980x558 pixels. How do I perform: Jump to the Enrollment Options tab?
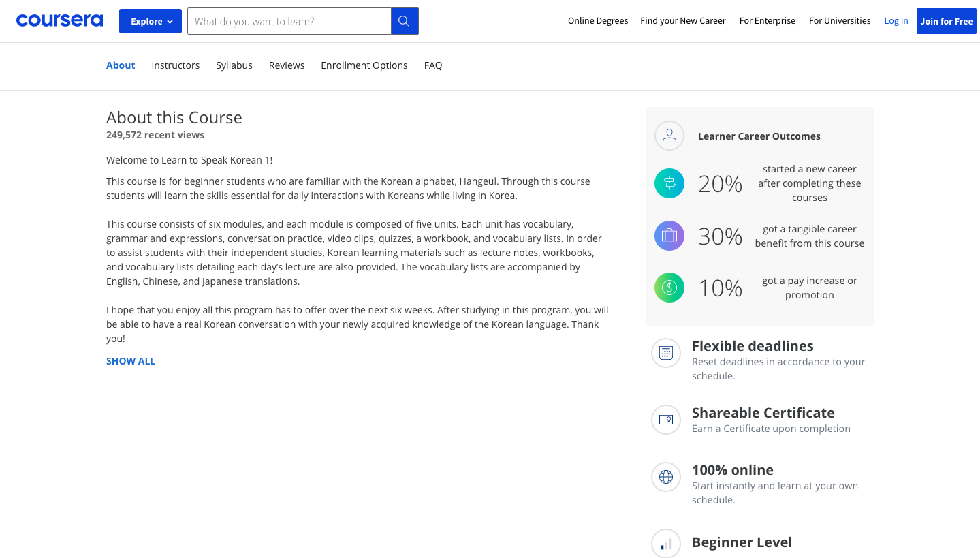point(364,65)
